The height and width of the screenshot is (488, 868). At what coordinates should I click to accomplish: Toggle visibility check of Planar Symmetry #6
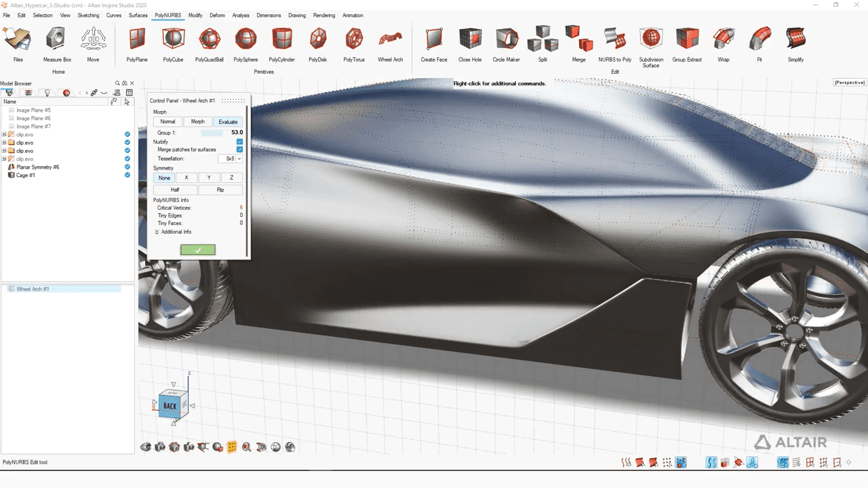point(127,167)
